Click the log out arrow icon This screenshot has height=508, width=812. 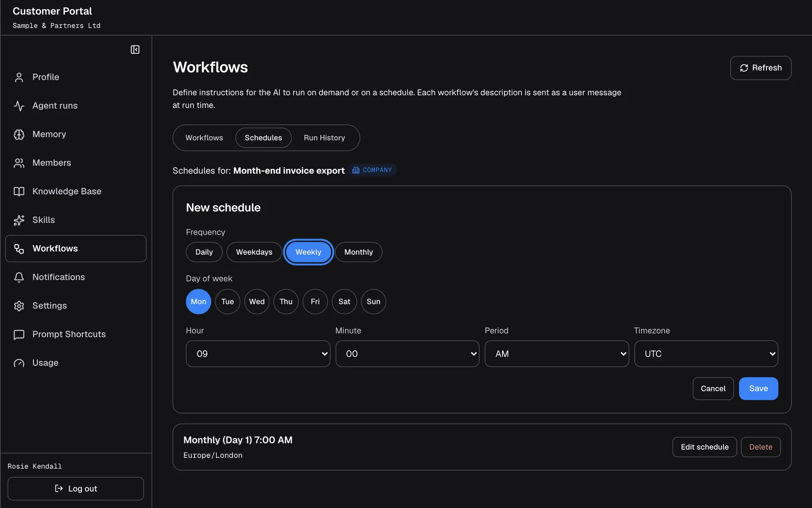tap(59, 488)
